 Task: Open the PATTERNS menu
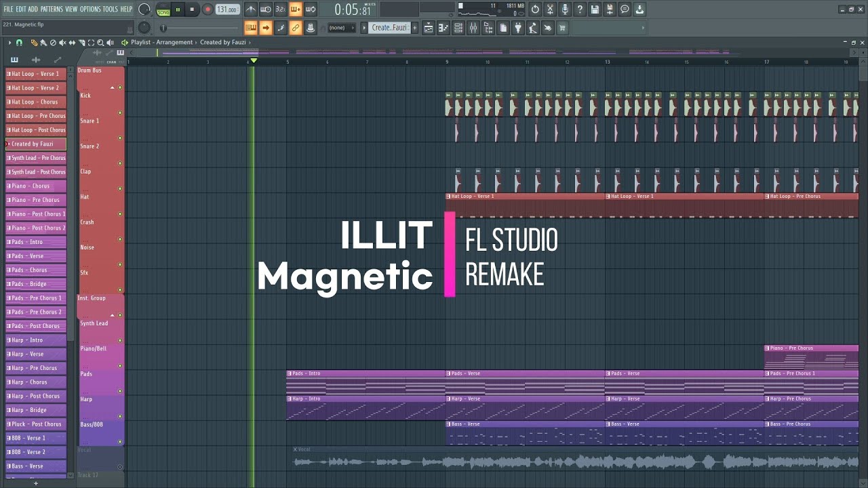[x=52, y=9]
